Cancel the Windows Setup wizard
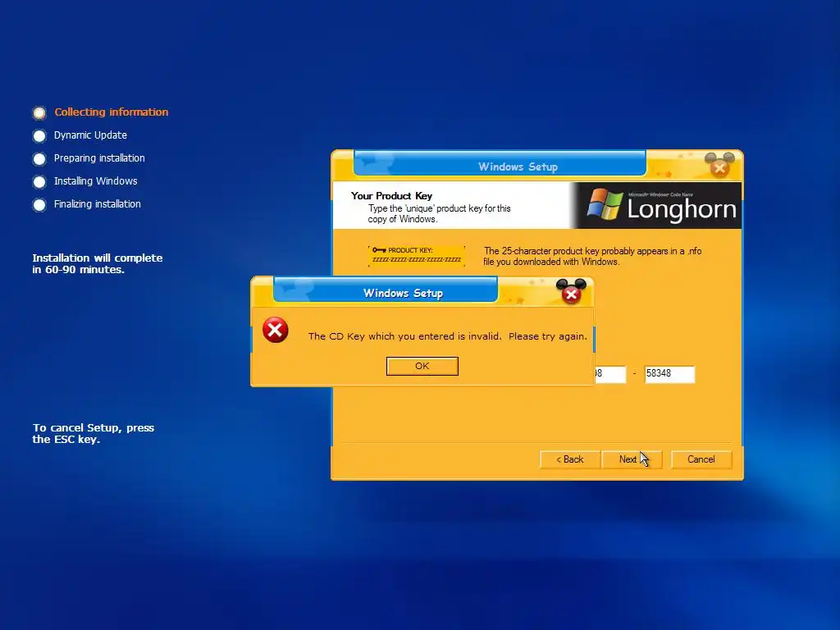The height and width of the screenshot is (630, 840). [x=701, y=459]
